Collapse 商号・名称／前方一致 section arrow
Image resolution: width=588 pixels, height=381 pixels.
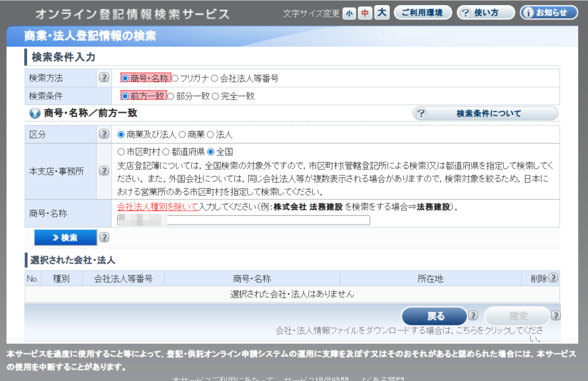coord(34,113)
